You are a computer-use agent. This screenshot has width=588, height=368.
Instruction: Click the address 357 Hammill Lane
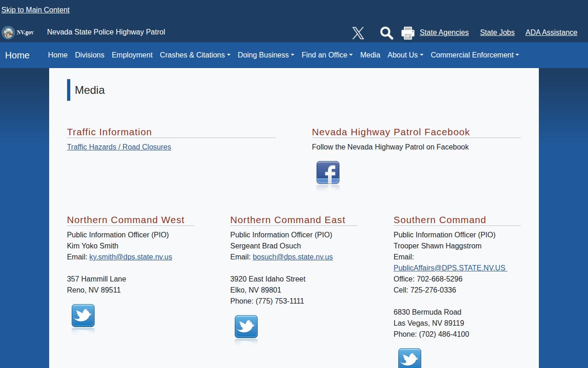[x=96, y=279]
